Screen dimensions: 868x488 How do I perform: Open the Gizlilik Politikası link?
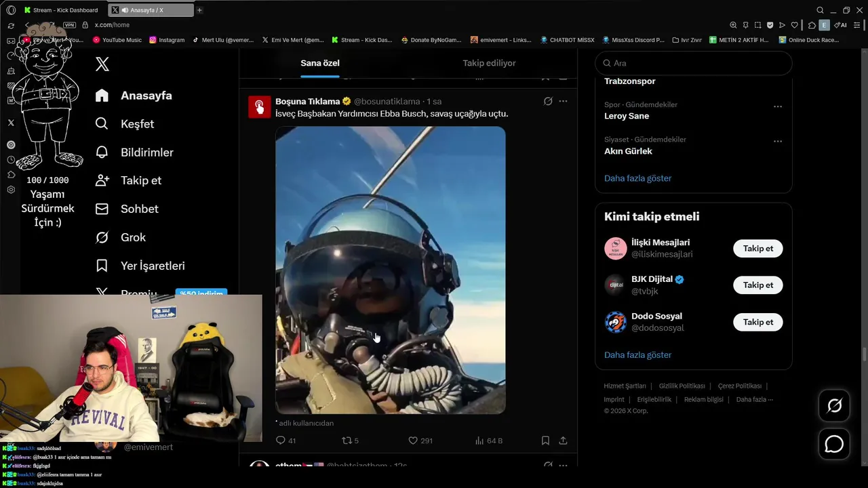click(x=682, y=386)
